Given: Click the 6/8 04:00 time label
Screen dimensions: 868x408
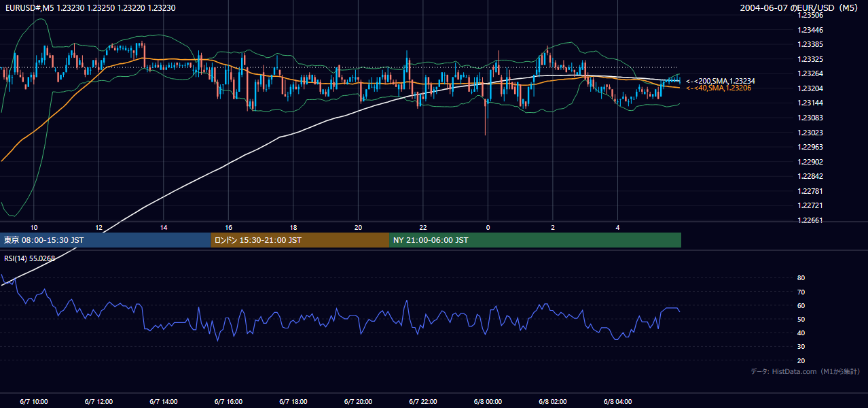Looking at the screenshot, I should click(617, 402).
